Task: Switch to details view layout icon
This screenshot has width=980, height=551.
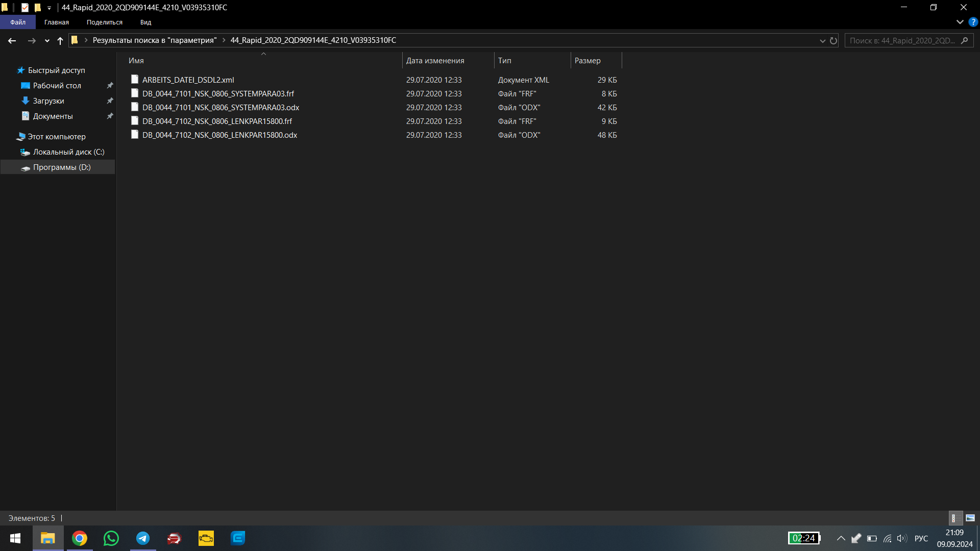Action: click(954, 518)
